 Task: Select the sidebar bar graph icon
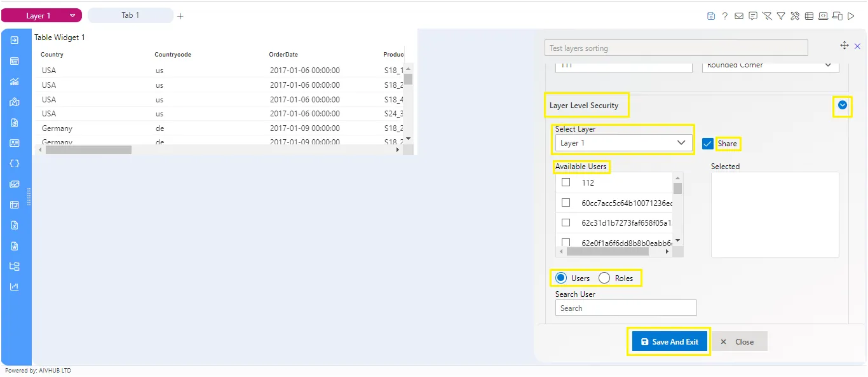[x=15, y=287]
